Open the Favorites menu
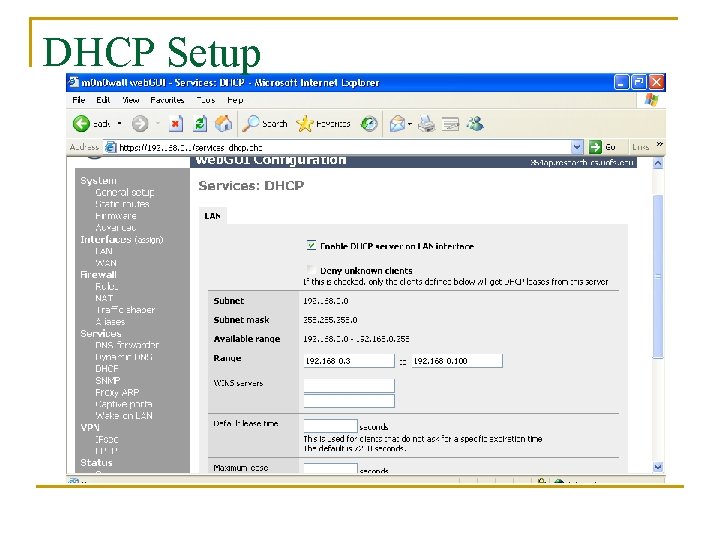This screenshot has height=540, width=720. point(167,100)
